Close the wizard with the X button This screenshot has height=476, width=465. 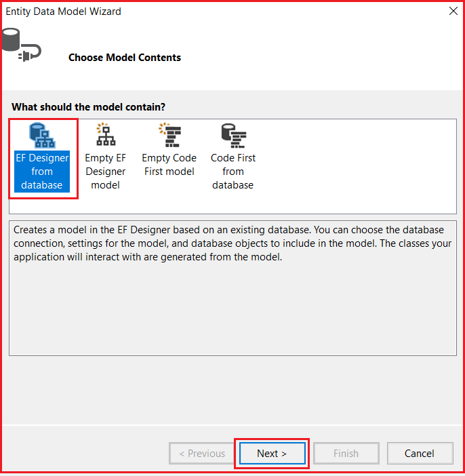[453, 11]
